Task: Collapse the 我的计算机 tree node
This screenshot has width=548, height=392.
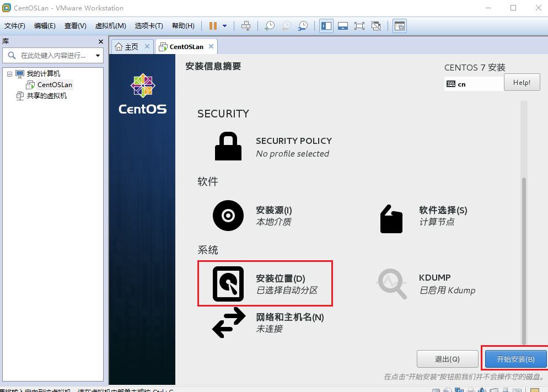Action: [9, 74]
